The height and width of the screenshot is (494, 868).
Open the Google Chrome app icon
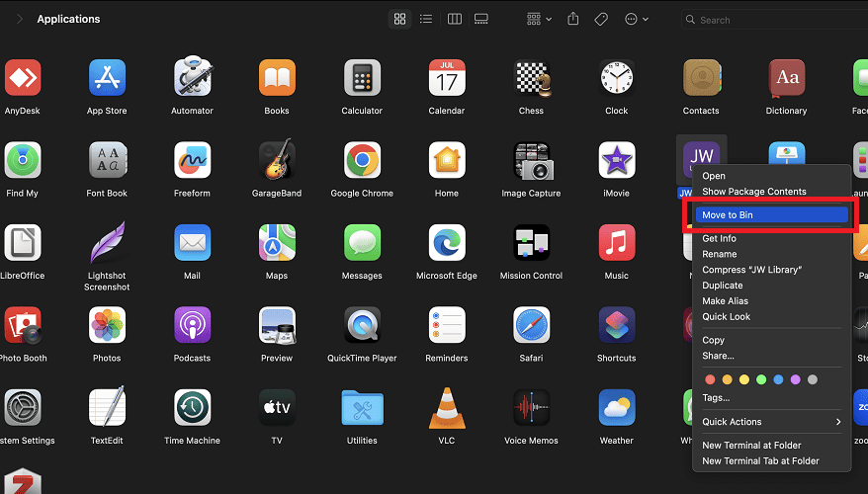point(362,160)
